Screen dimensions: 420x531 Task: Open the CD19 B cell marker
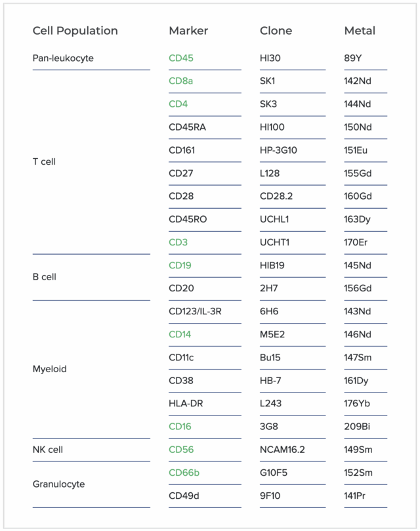(x=180, y=265)
